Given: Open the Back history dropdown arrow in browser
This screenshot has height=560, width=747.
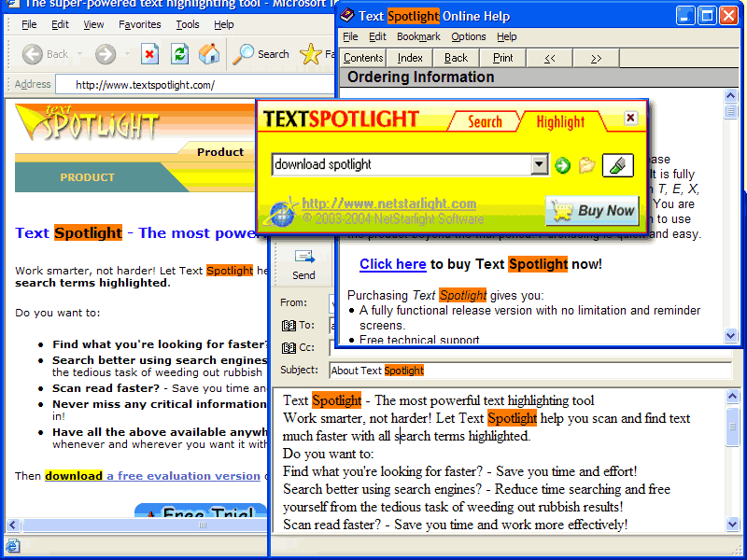Looking at the screenshot, I should click(x=79, y=54).
